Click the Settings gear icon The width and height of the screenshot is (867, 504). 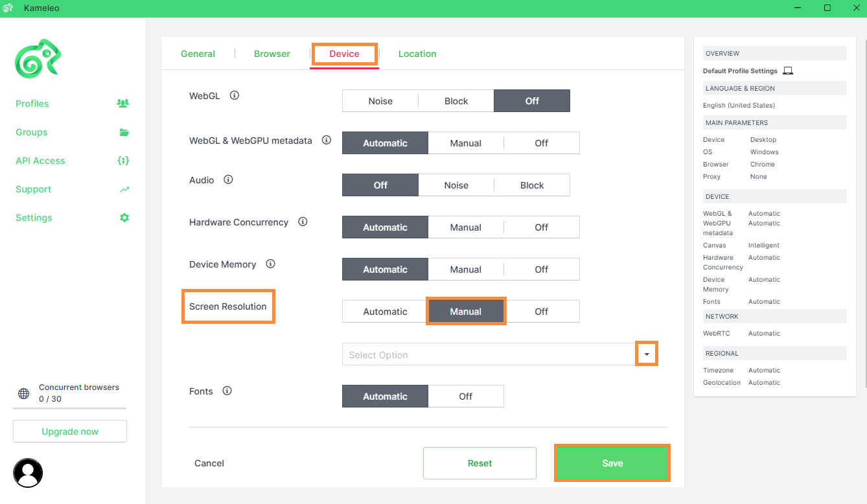pos(124,218)
